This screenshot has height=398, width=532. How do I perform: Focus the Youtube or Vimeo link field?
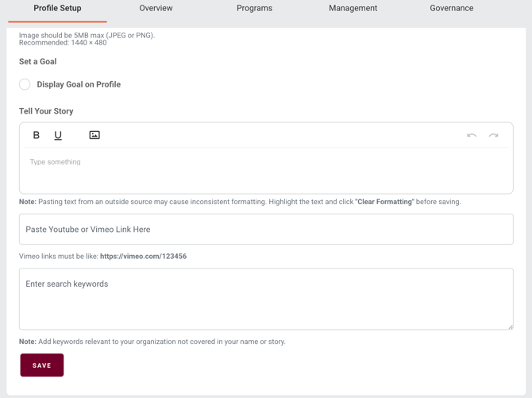pos(266,230)
